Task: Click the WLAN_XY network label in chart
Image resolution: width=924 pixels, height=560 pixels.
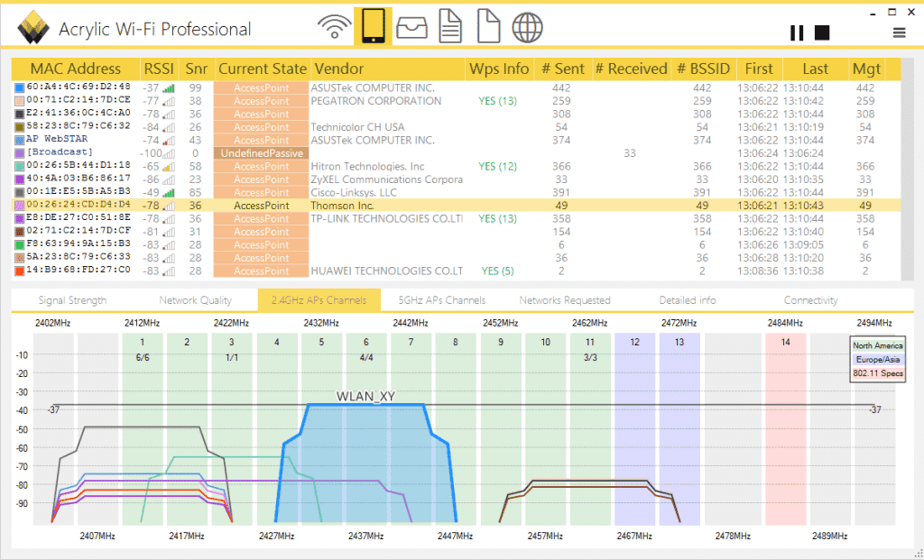Action: (365, 396)
